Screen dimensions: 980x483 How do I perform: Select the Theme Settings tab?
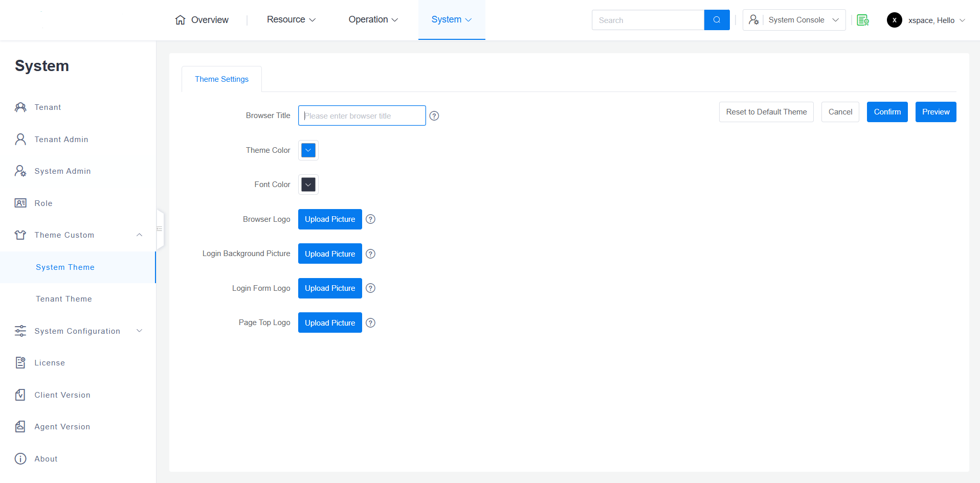pos(221,79)
